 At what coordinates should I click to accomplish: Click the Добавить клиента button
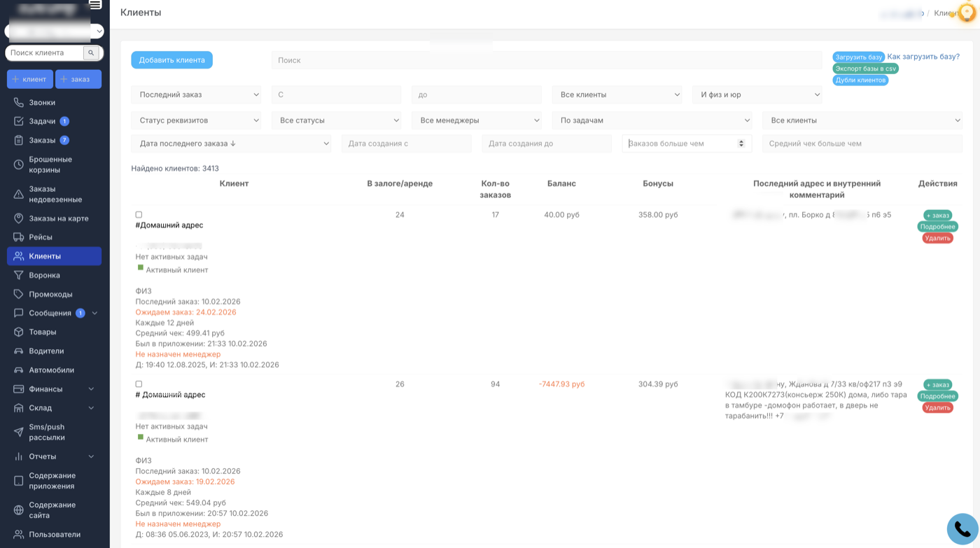[171, 60]
